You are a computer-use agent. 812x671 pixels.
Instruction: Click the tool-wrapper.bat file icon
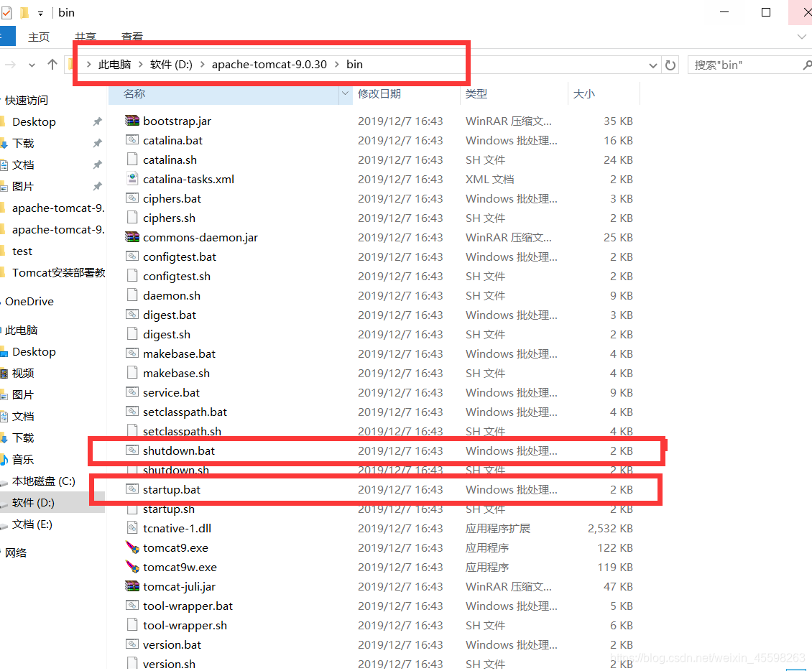tap(132, 605)
